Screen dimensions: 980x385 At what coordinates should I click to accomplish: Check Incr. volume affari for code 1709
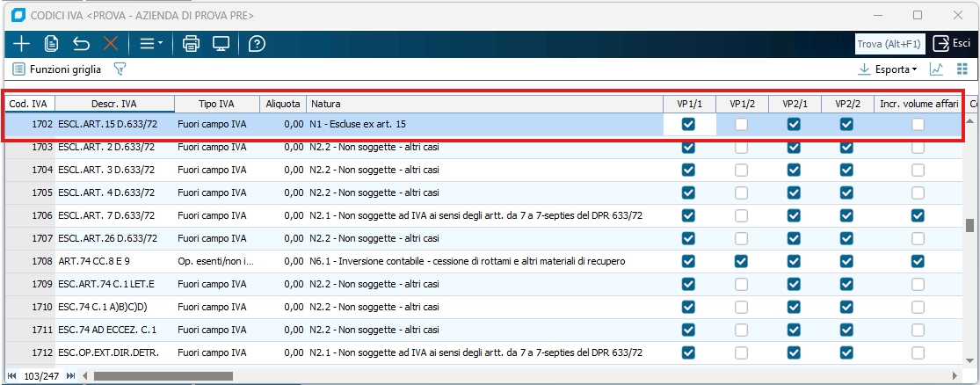918,285
